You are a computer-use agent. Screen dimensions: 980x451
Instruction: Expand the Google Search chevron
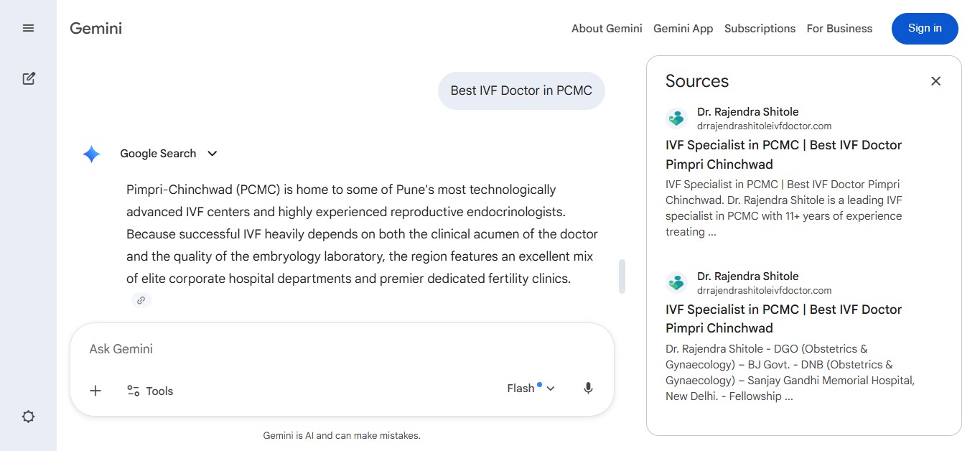212,154
